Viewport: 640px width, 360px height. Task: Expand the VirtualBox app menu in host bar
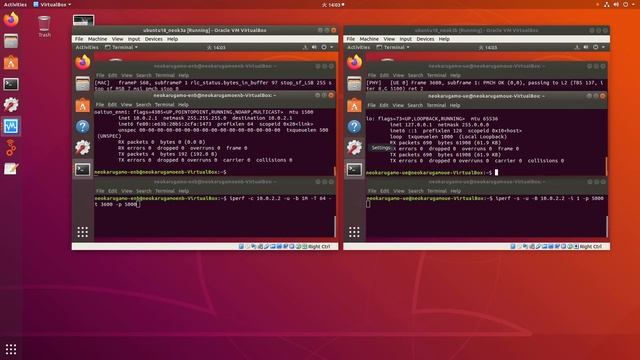52,4
